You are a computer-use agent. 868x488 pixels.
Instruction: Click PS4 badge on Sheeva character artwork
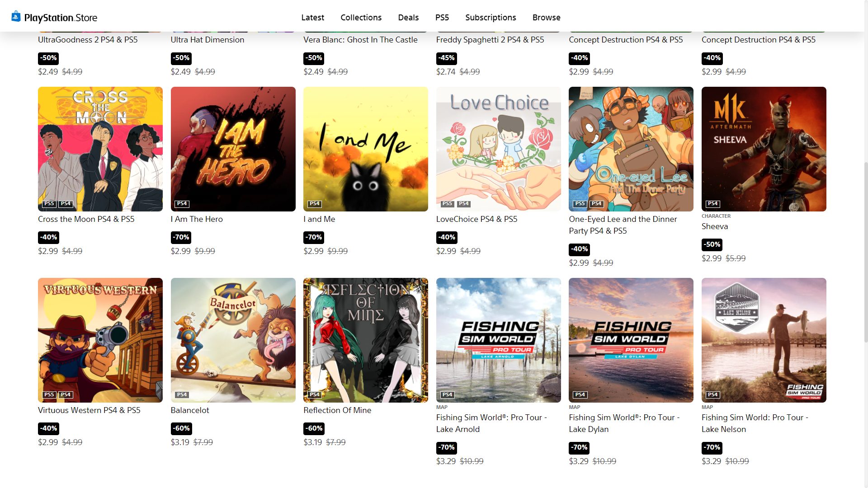(x=712, y=204)
